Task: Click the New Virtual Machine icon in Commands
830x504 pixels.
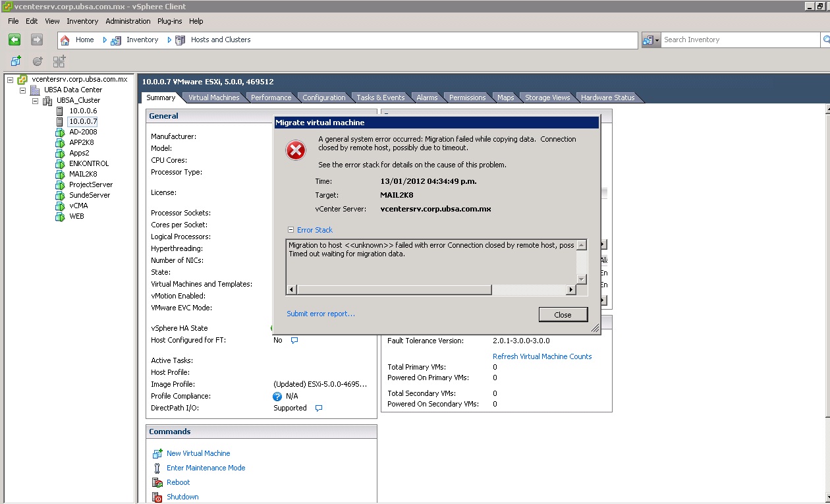Action: [x=158, y=453]
